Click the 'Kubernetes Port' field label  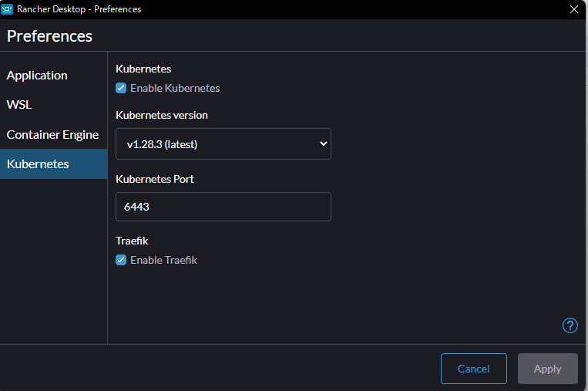pos(155,179)
